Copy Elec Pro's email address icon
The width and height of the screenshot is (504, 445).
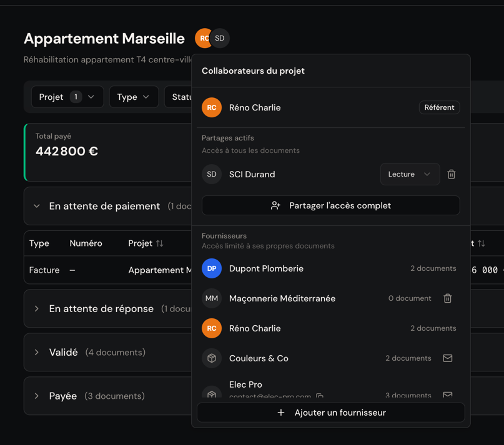(x=319, y=396)
